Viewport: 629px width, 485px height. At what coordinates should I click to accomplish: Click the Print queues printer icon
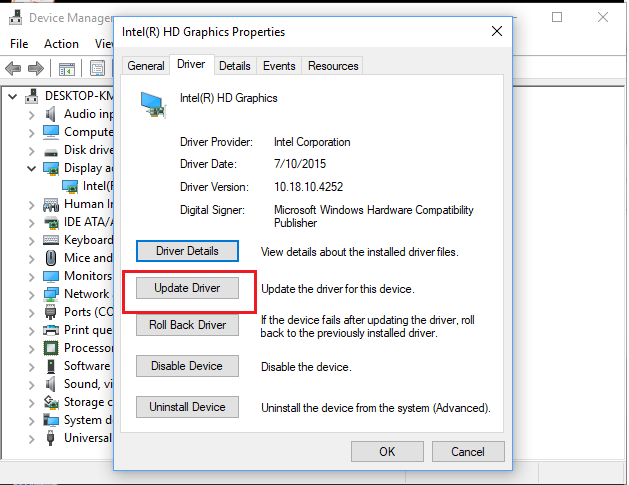51,330
